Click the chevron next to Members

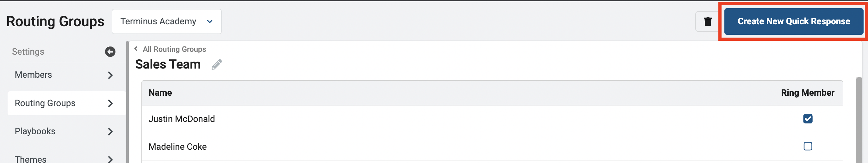point(110,75)
